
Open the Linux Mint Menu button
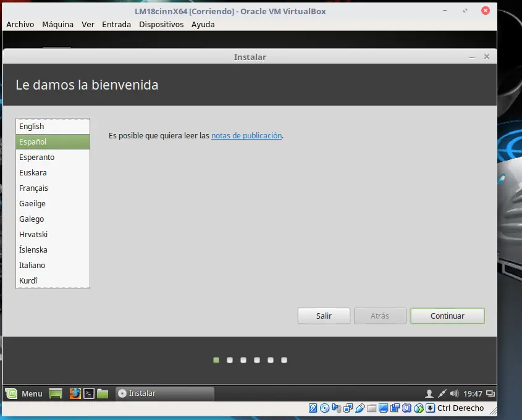pyautogui.click(x=24, y=393)
